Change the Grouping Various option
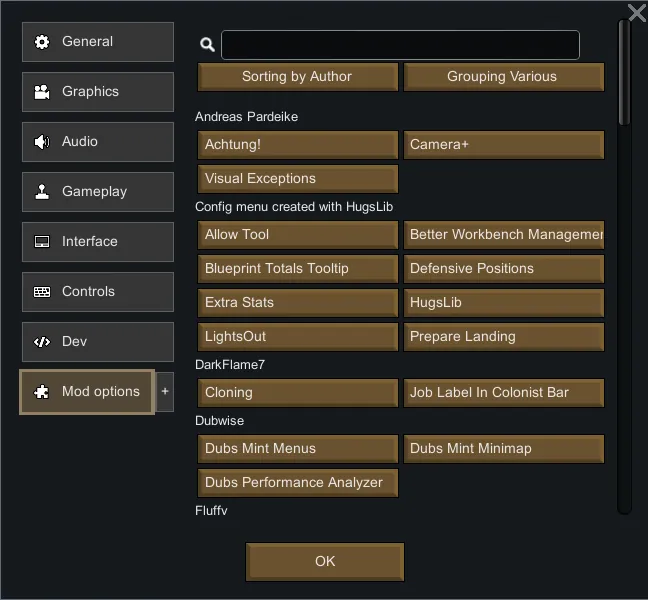Image resolution: width=648 pixels, height=600 pixels. [503, 77]
